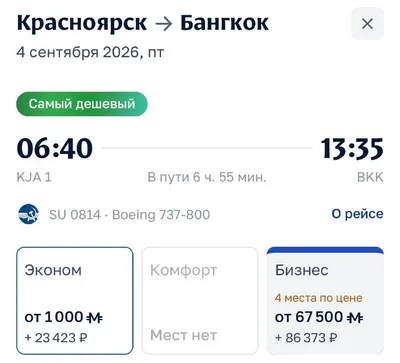The image size is (400, 363).
Task: Click the "4 места по цене" notice
Action: (x=319, y=298)
